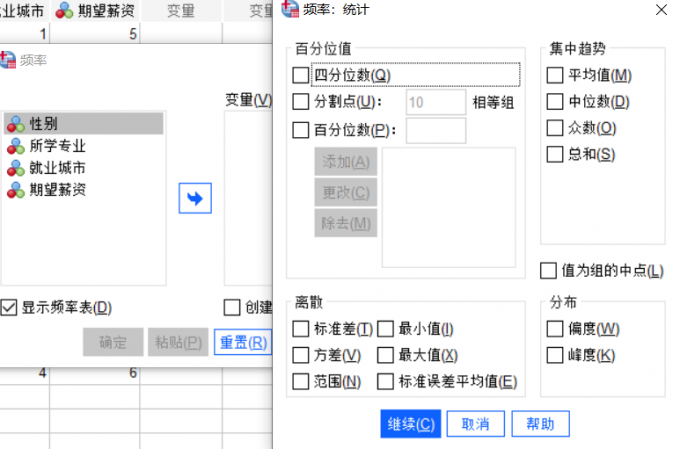Viewport: 680px width, 449px height.
Task: Click the 分割点 equal groups number field
Action: (x=436, y=102)
